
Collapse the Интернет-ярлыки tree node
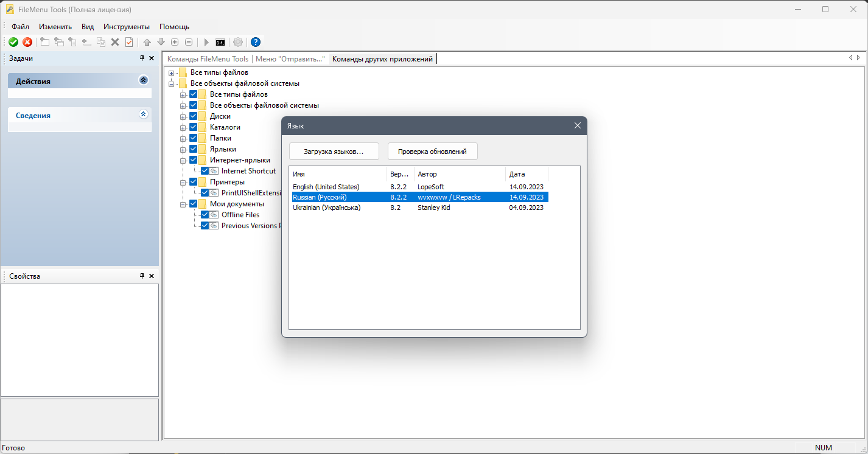click(x=183, y=161)
